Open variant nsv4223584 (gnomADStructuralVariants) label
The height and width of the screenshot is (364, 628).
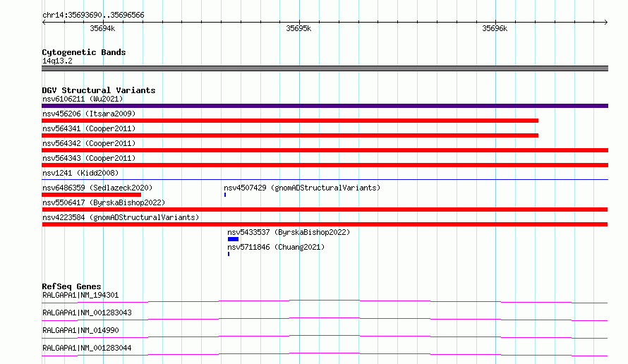pos(121,217)
